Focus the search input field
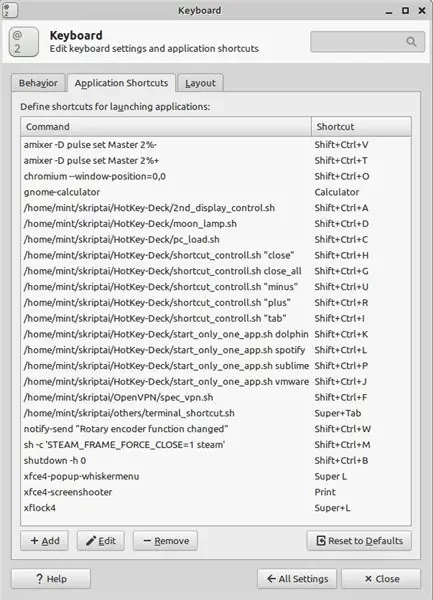The height and width of the screenshot is (600, 433). click(x=368, y=41)
